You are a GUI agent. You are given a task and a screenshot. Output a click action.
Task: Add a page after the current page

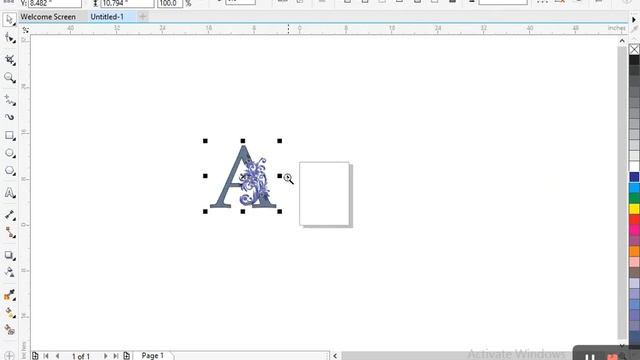point(127,356)
